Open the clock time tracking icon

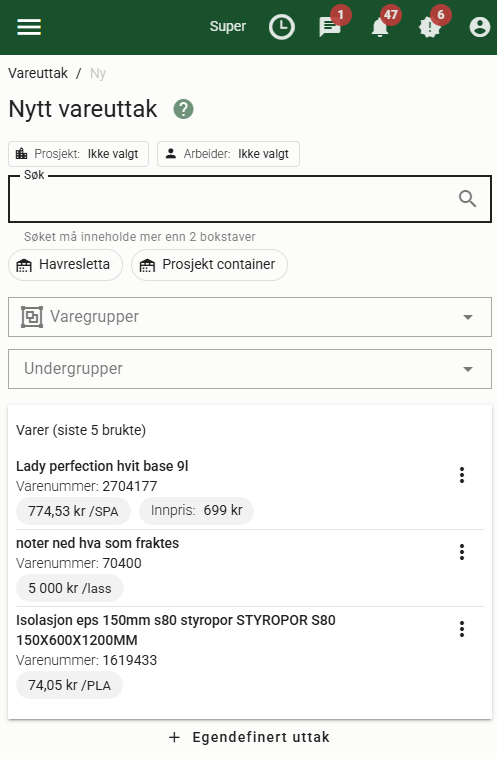click(x=282, y=27)
